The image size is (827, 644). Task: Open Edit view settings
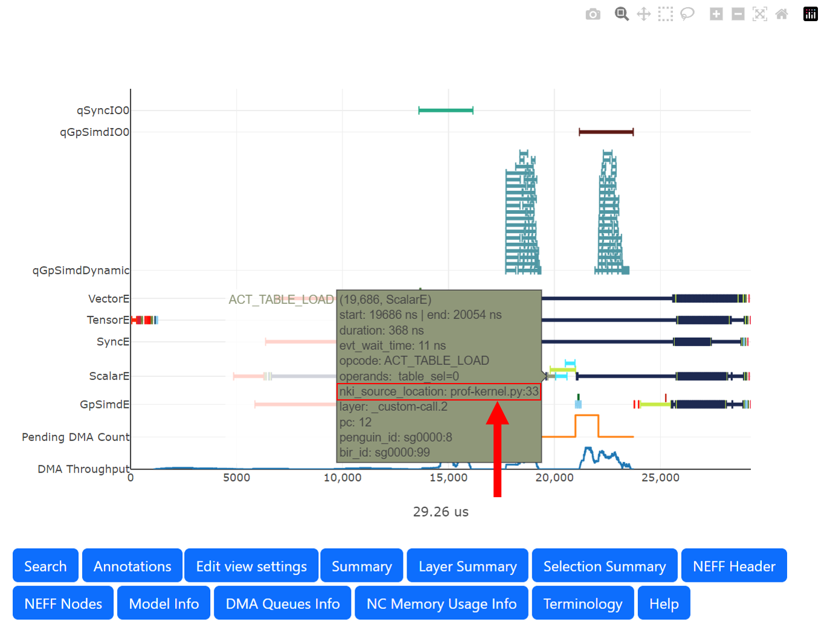click(251, 566)
